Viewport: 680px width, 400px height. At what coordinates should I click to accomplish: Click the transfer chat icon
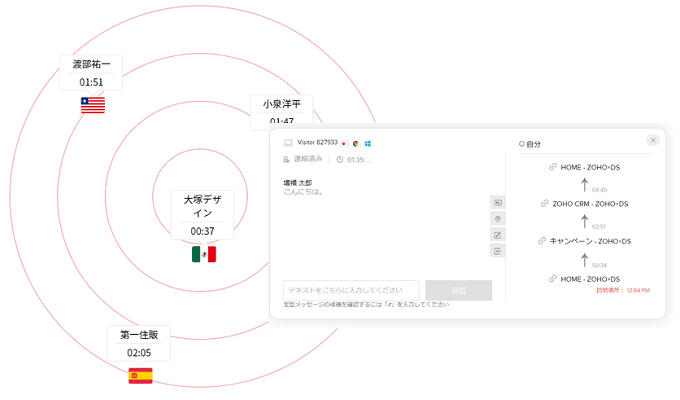(x=498, y=251)
